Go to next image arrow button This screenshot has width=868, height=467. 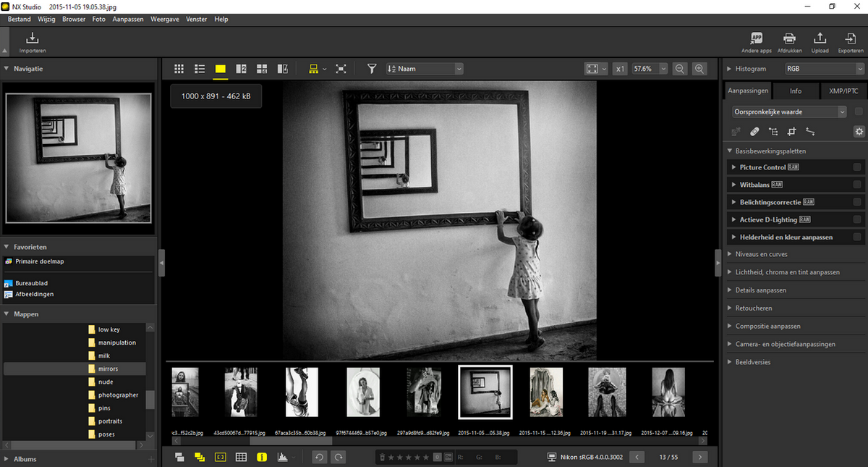(x=699, y=457)
